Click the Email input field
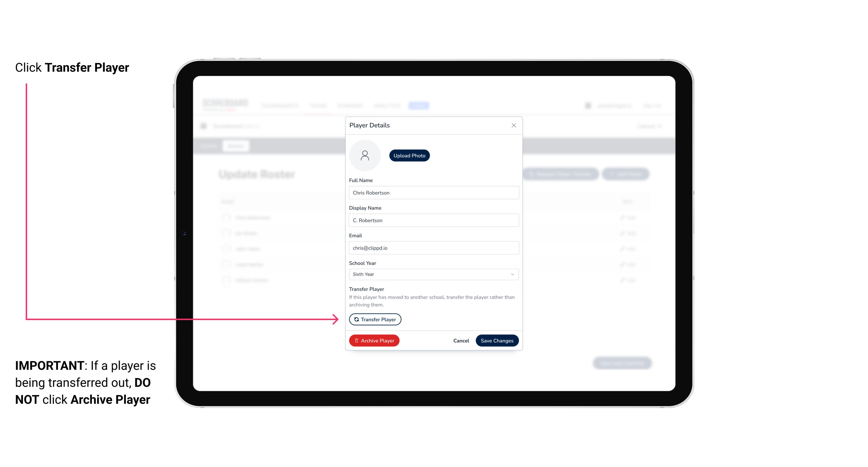868x467 pixels. coord(433,247)
